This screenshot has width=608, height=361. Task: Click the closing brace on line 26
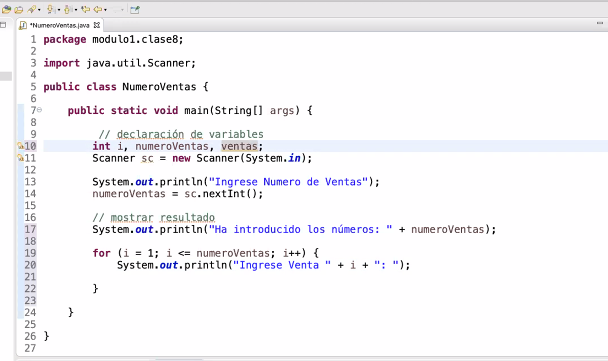(x=47, y=336)
